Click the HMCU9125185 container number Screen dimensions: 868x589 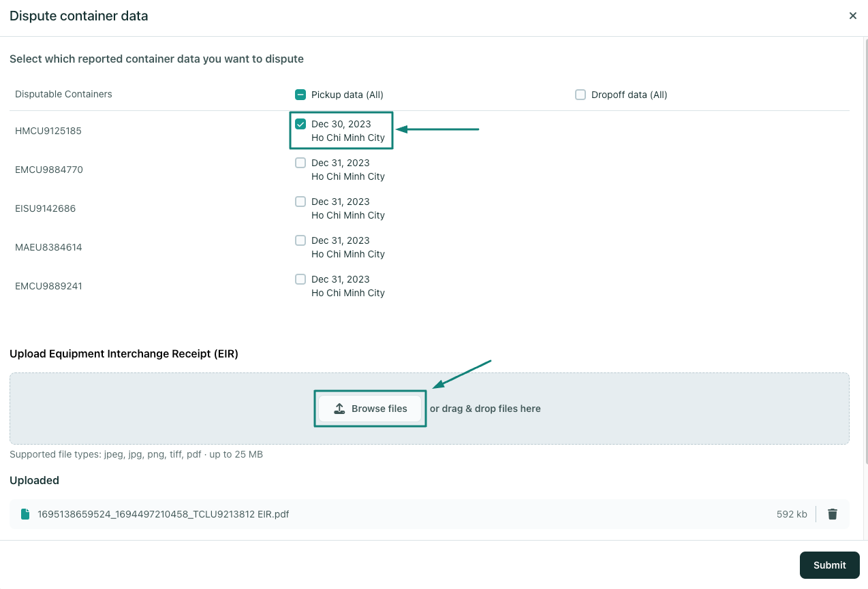point(48,131)
